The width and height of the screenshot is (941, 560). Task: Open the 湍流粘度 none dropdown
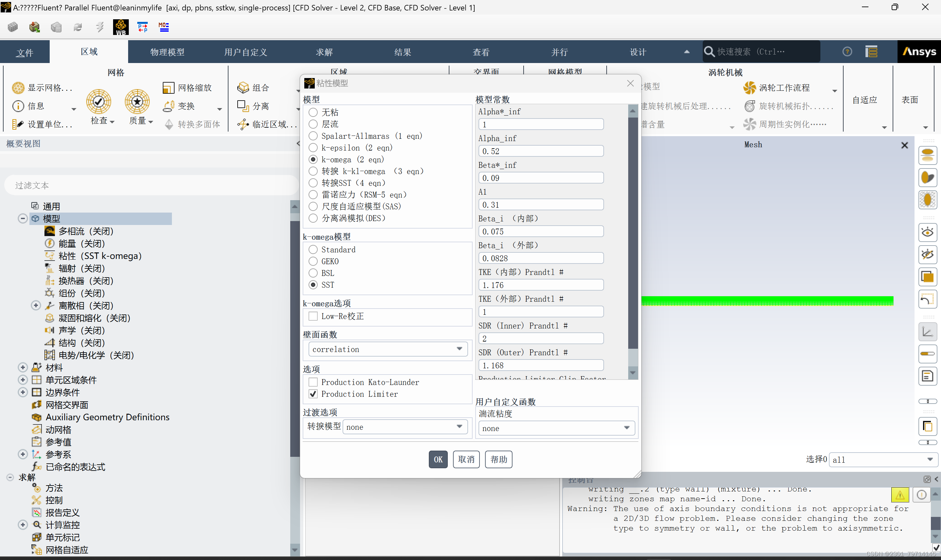coord(556,428)
